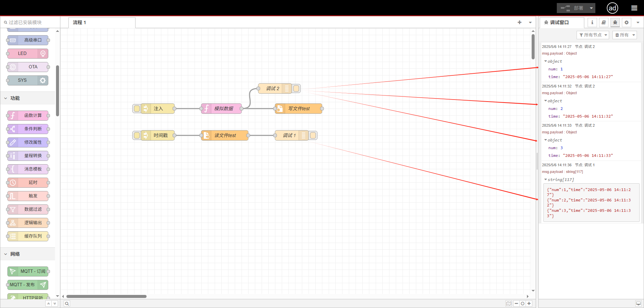Open the hamburger main menu
This screenshot has width=644, height=308.
point(634,8)
